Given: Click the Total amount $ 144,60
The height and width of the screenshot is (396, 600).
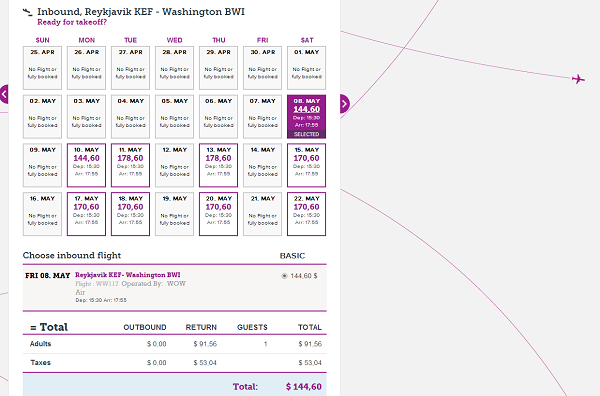Looking at the screenshot, I should click(303, 386).
